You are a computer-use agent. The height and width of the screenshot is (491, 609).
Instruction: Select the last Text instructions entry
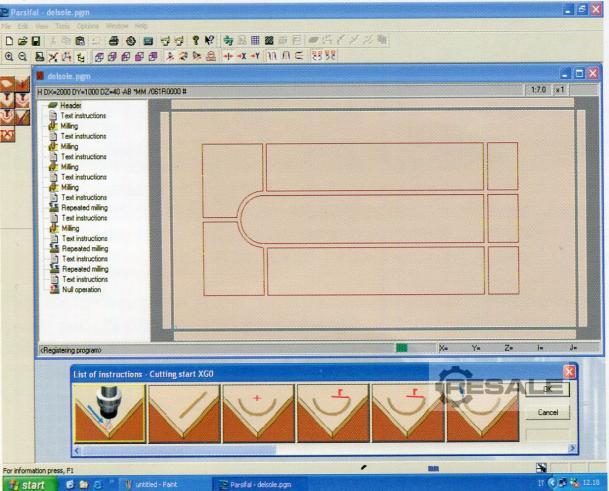[x=85, y=279]
